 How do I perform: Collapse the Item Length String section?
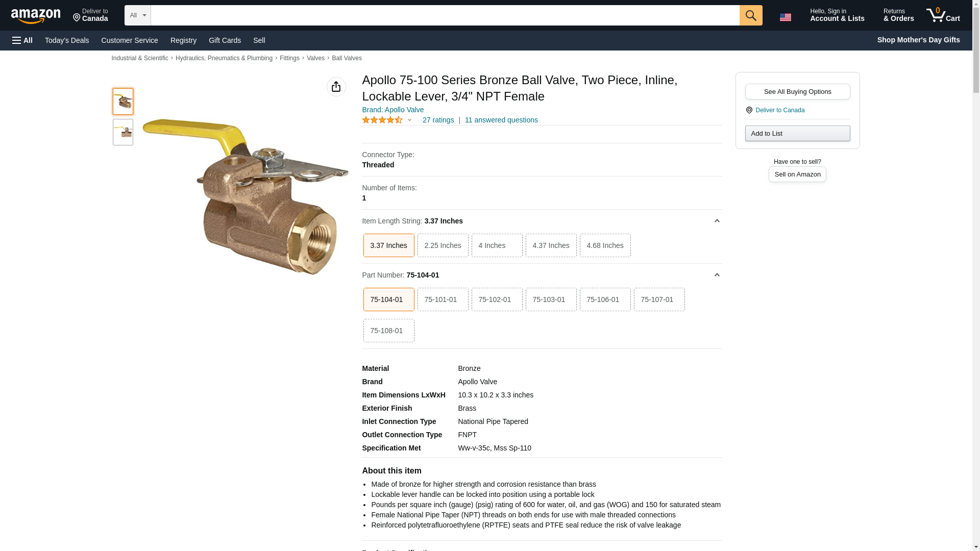717,221
